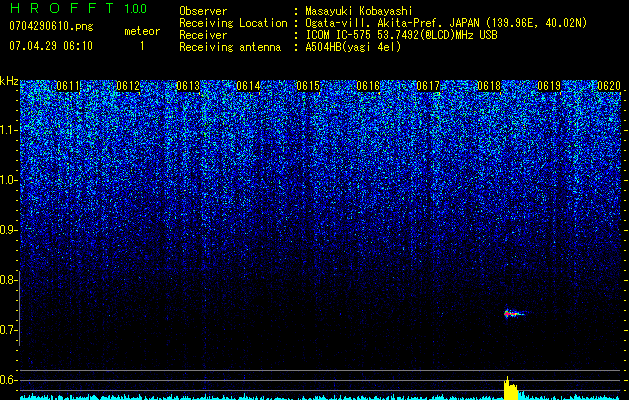
Task: Click the 0.9 kHz axis label
Action: [8, 230]
